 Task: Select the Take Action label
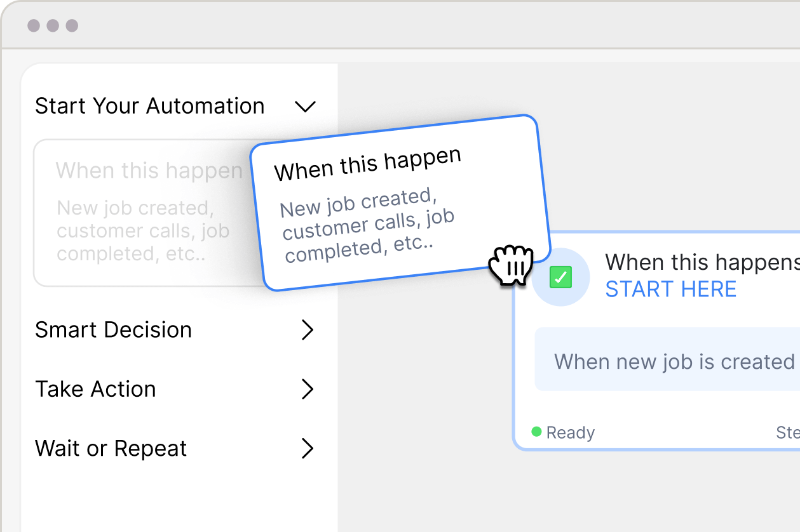pos(96,389)
